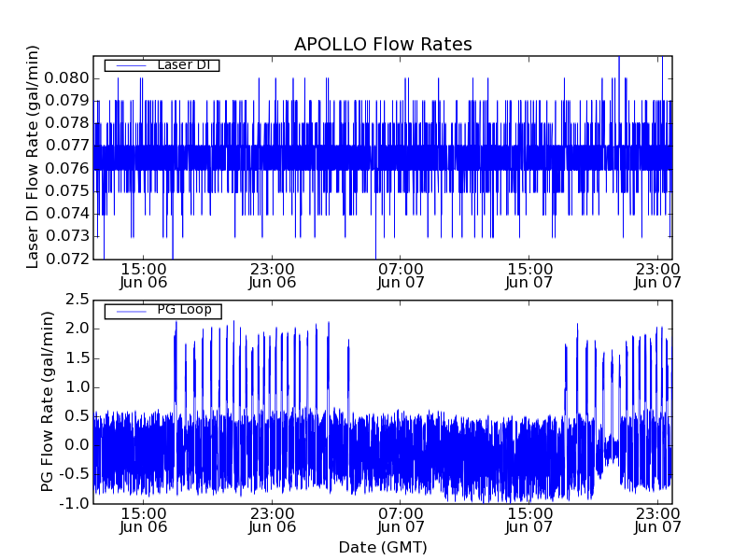The width and height of the screenshot is (747, 560).
Task: Click the top chart's 07:00 Jun 07 label
Action: (x=401, y=276)
